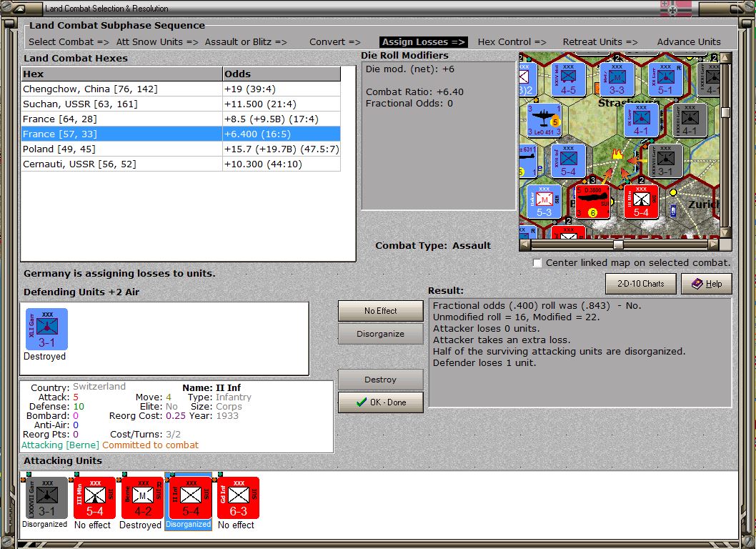Click Disorganized label under LXXXVII Garr unit
756x549 pixels.
click(x=45, y=525)
